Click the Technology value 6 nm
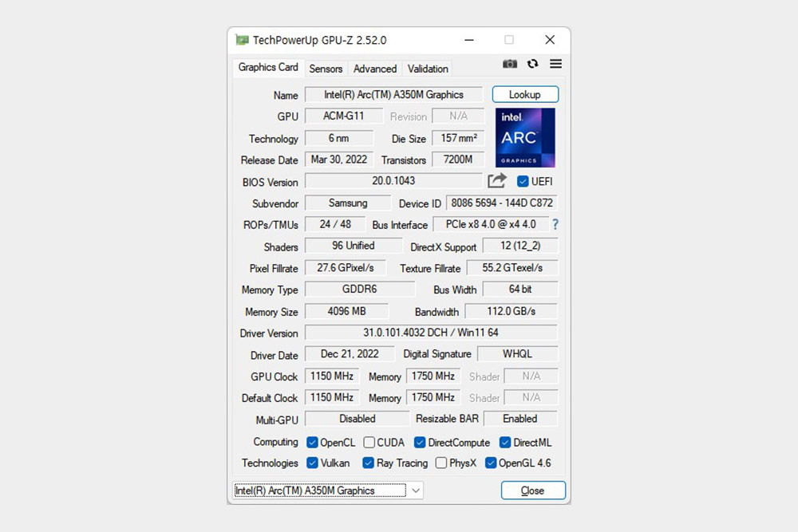Screen dimensions: 798x532 (x=339, y=138)
